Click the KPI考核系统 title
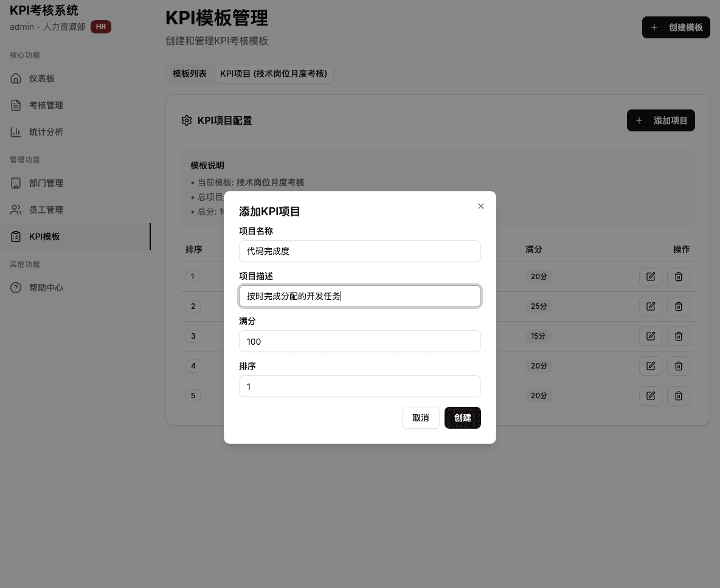This screenshot has height=588, width=720. tap(44, 10)
